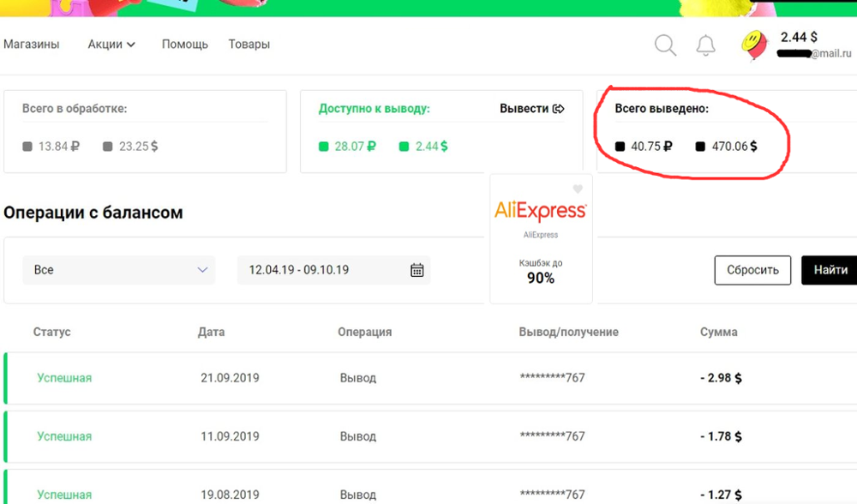The height and width of the screenshot is (504, 857).
Task: Click the Сбросить button
Action: tap(752, 270)
